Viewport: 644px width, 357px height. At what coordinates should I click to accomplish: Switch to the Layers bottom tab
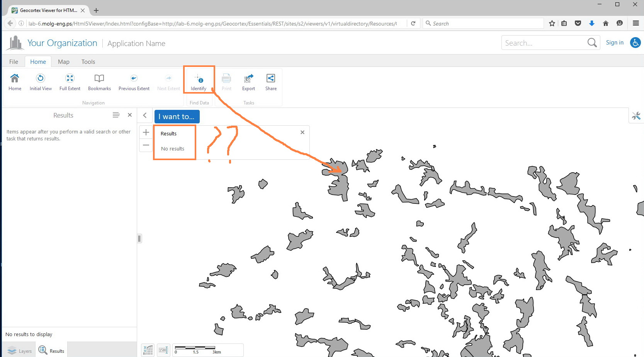pos(19,351)
